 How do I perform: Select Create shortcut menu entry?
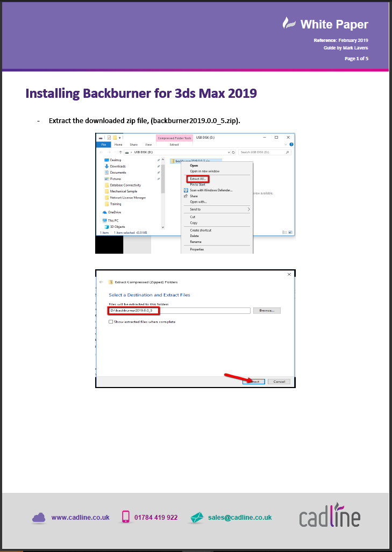[x=201, y=230]
